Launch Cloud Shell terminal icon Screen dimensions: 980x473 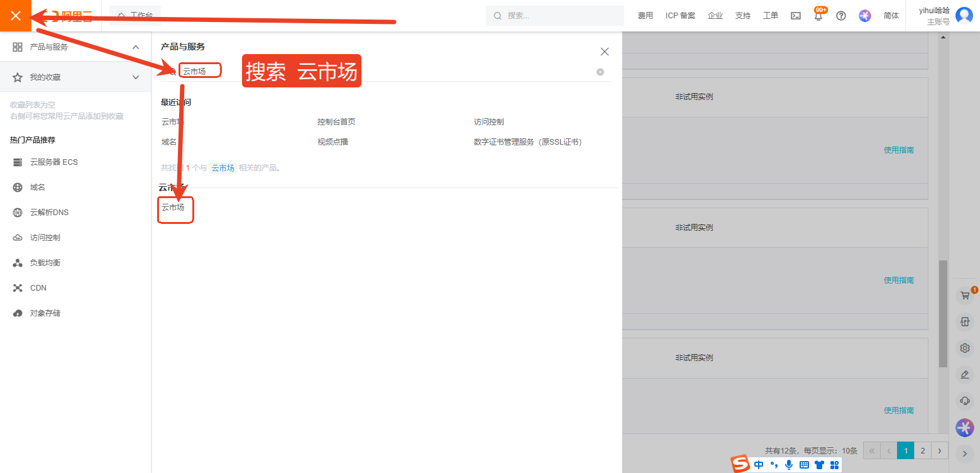point(796,16)
